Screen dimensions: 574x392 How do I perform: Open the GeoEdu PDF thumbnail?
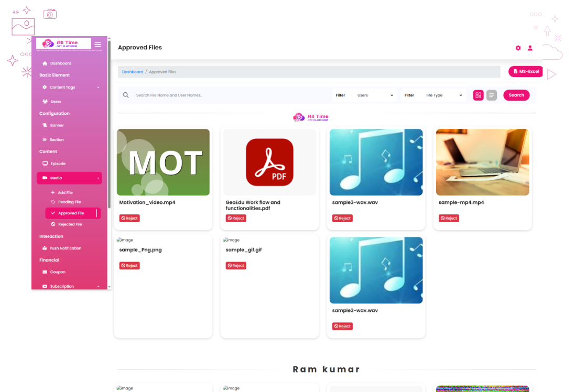click(x=269, y=162)
